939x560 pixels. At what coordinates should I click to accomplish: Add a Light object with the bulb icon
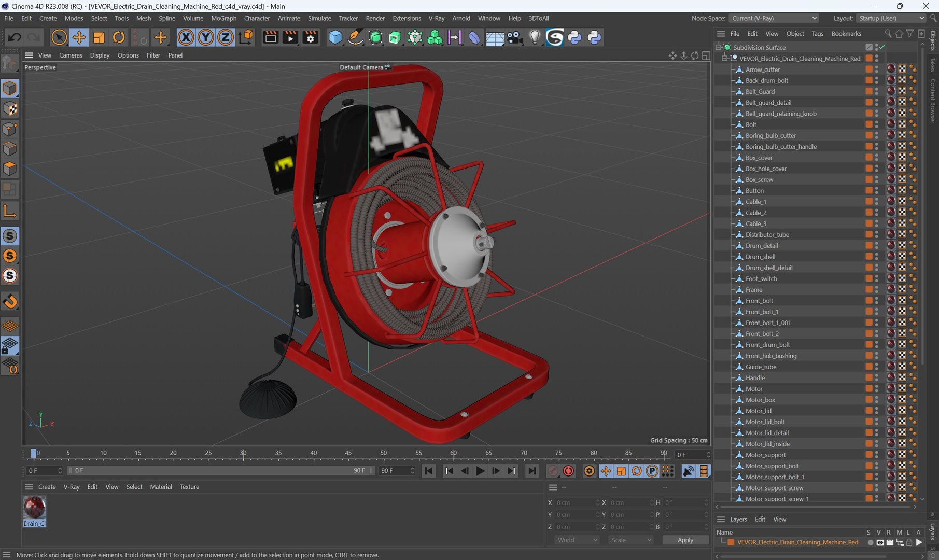535,37
